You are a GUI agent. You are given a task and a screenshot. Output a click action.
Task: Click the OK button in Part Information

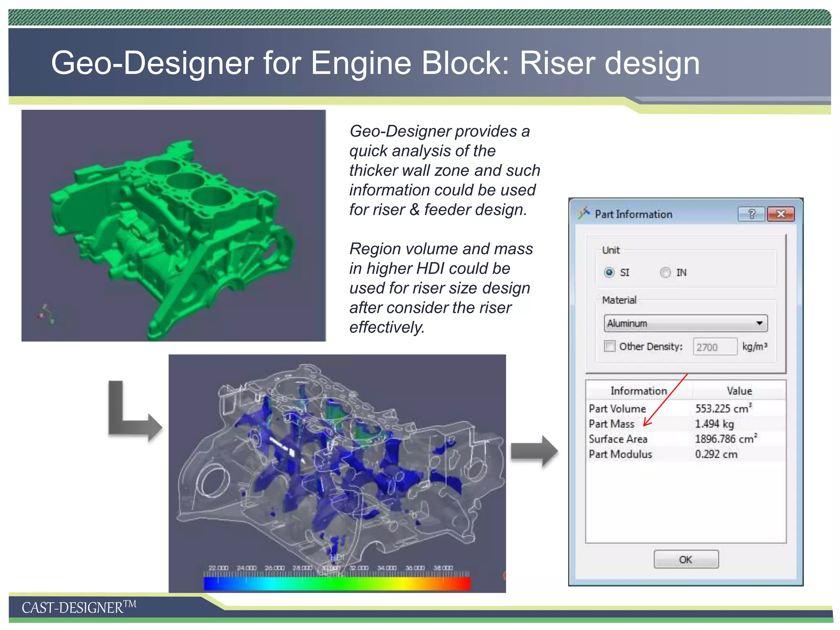pos(686,559)
